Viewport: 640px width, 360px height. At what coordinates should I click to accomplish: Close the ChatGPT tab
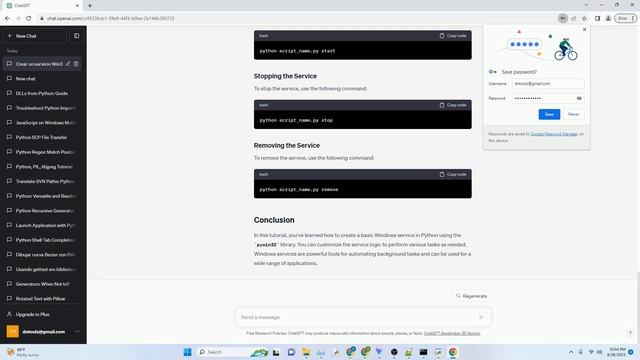(x=77, y=6)
